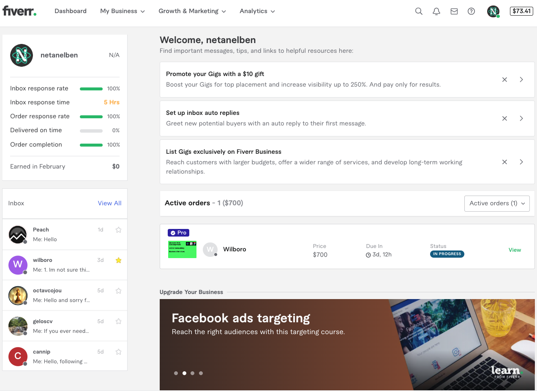Click the $700 order price
The width and height of the screenshot is (537, 392).
pos(320,254)
